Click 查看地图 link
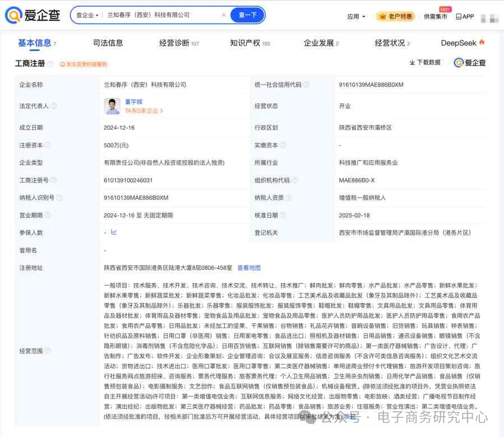Image resolution: width=504 pixels, height=437 pixels. click(x=249, y=268)
